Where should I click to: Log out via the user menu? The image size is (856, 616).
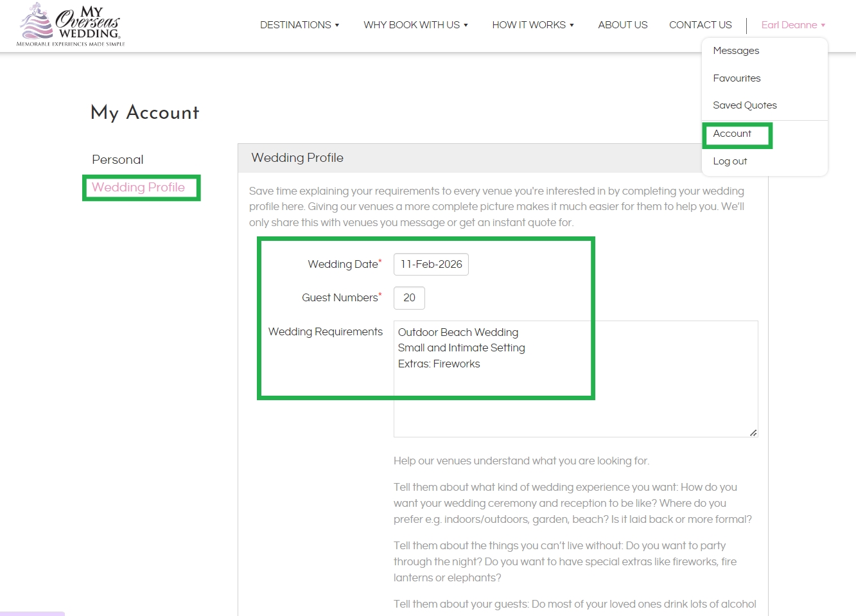[730, 161]
